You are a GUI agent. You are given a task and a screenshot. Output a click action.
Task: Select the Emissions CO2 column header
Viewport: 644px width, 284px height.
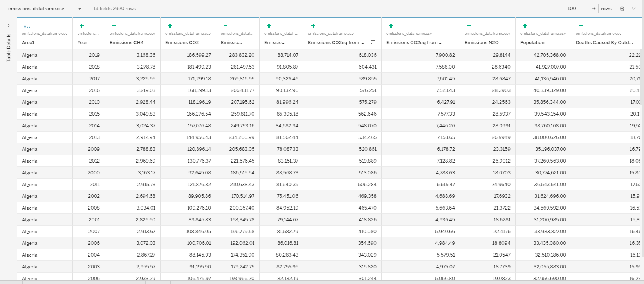tap(182, 43)
